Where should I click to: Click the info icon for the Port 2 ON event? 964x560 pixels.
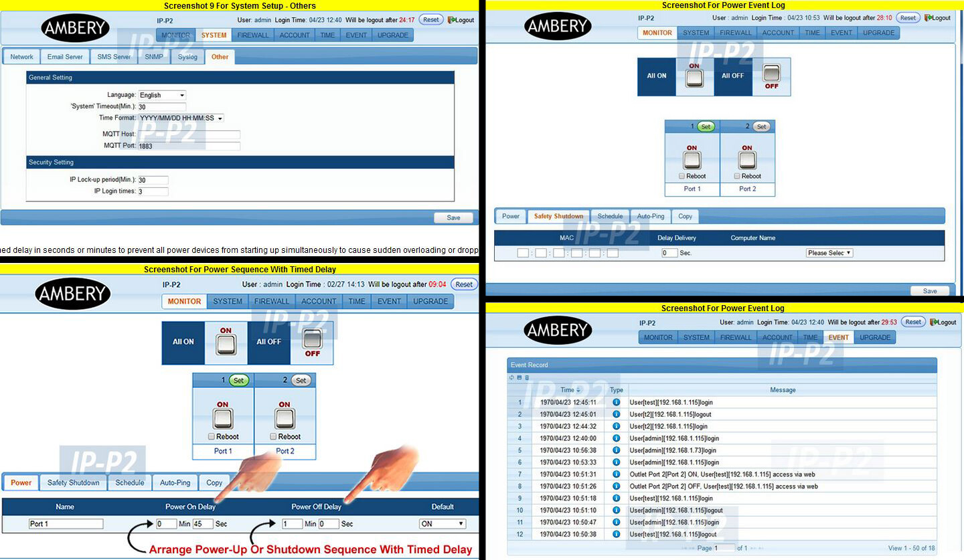(x=617, y=474)
